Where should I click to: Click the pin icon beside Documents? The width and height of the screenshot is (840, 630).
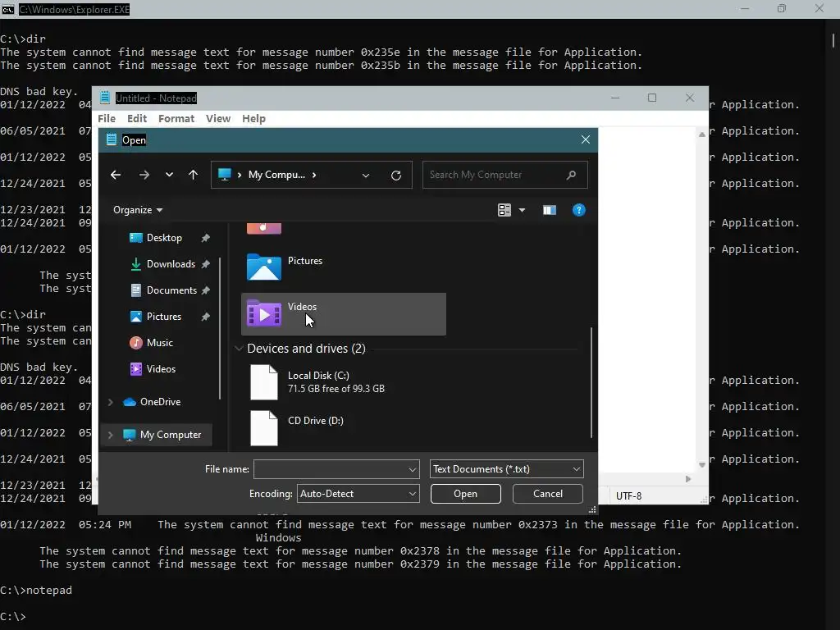(x=206, y=290)
